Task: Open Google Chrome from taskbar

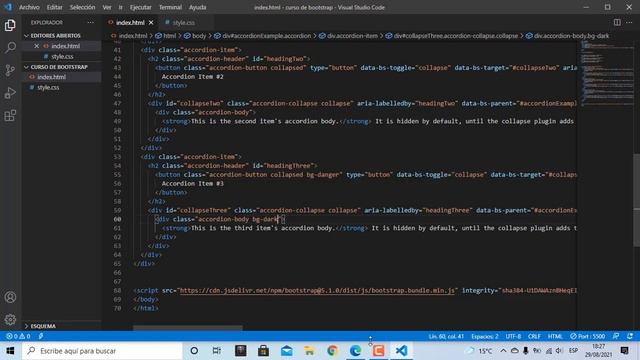Action: click(x=332, y=351)
